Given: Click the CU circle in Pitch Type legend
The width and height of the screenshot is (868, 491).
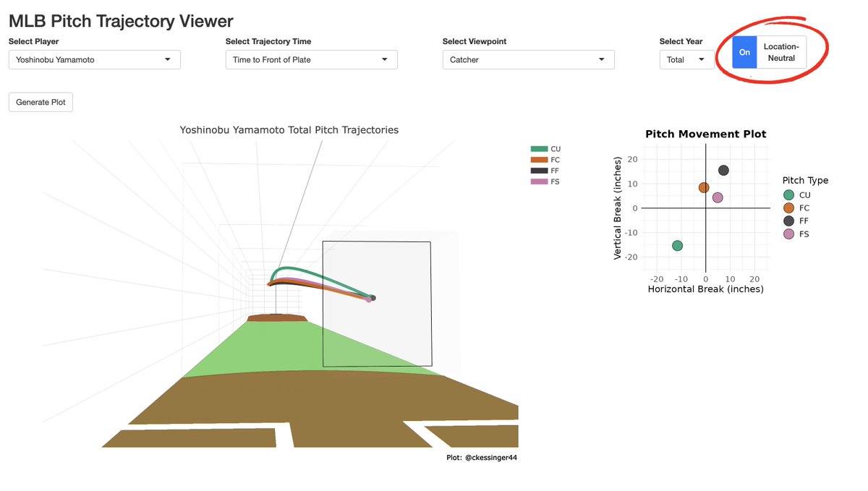Looking at the screenshot, I should point(788,195).
